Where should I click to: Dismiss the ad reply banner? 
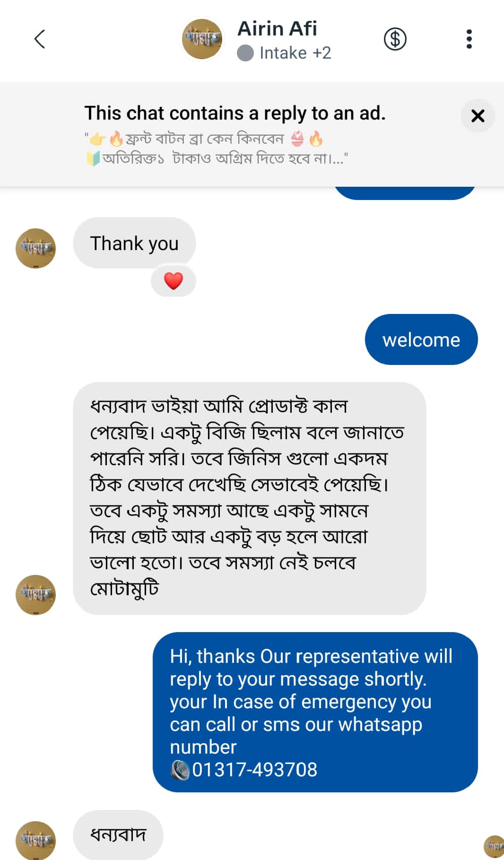pyautogui.click(x=478, y=116)
